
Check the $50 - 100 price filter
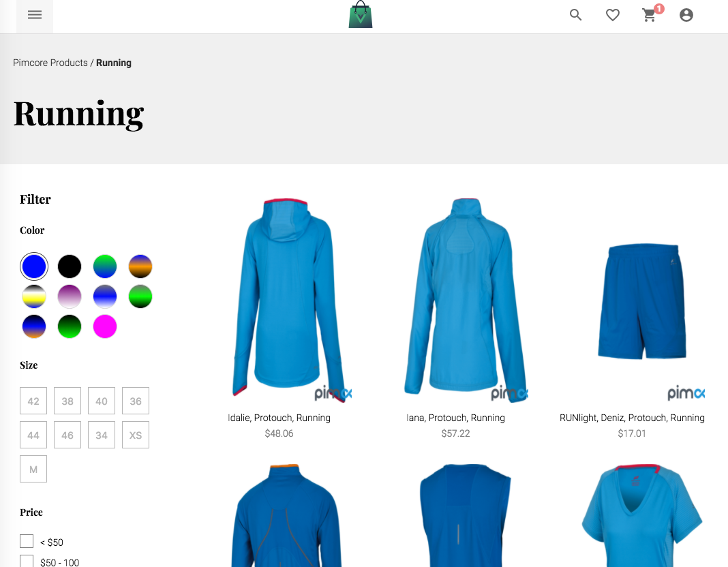pyautogui.click(x=27, y=560)
